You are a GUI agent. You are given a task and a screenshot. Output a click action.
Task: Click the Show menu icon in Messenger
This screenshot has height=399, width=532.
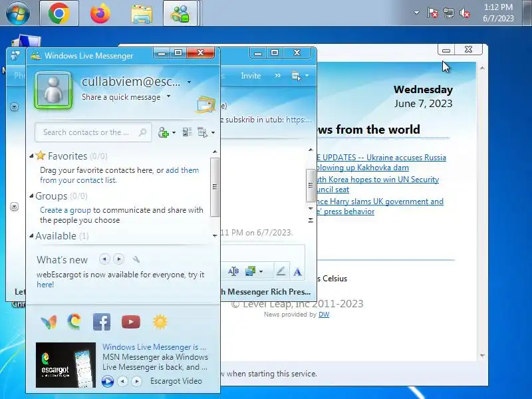tap(202, 132)
